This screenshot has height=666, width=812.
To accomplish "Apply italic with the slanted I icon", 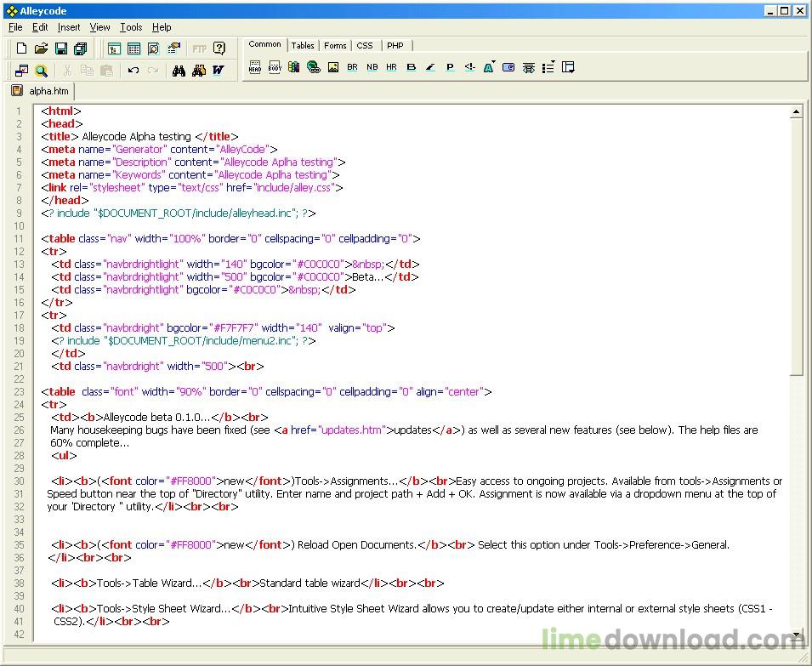I will pos(430,67).
